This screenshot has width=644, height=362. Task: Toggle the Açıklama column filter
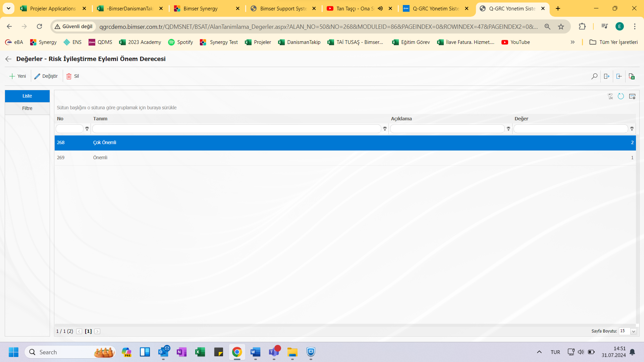[508, 129]
